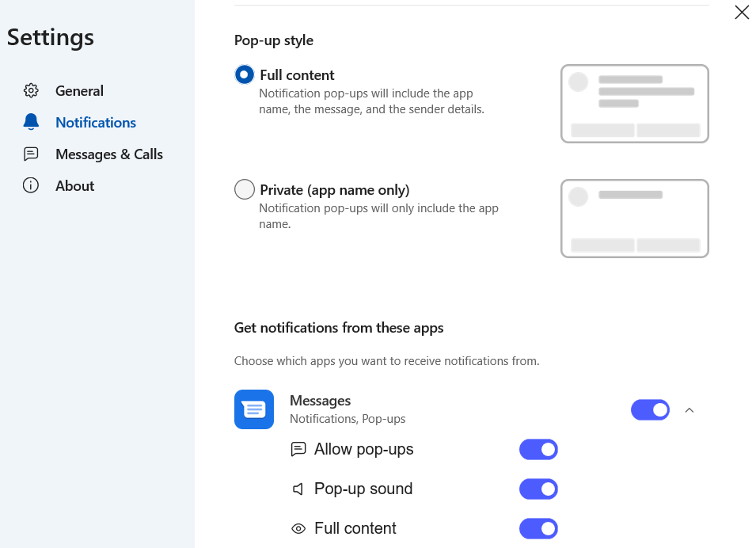Image resolution: width=756 pixels, height=548 pixels.
Task: Turn off Messages notifications toggle
Action: click(x=650, y=409)
